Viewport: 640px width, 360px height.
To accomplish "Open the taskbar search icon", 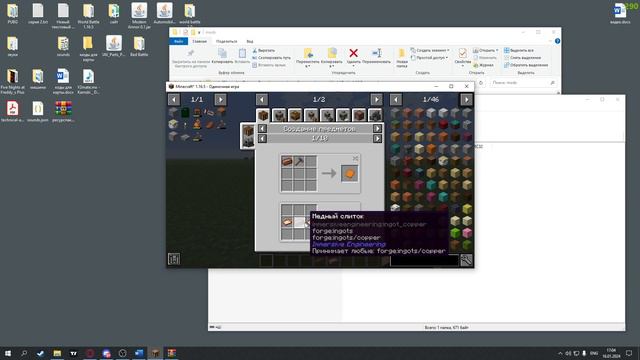I will pos(24,353).
